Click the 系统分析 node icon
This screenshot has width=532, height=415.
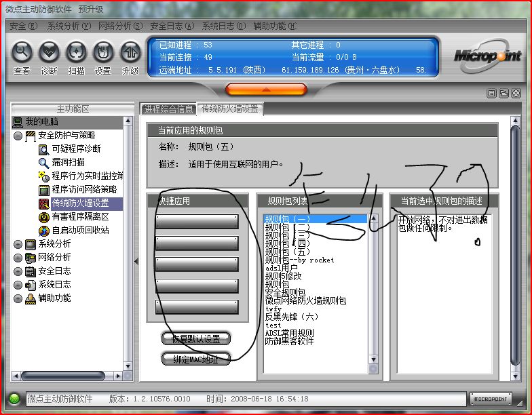click(31, 244)
